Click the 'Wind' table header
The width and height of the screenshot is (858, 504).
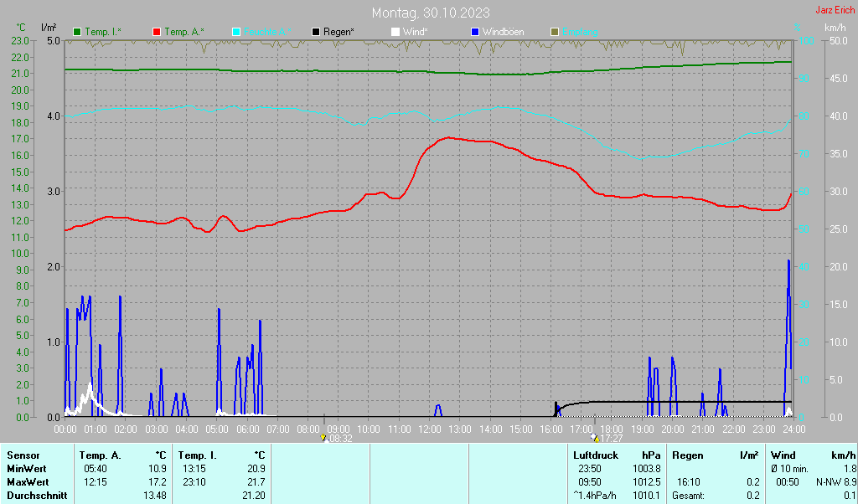782,455
